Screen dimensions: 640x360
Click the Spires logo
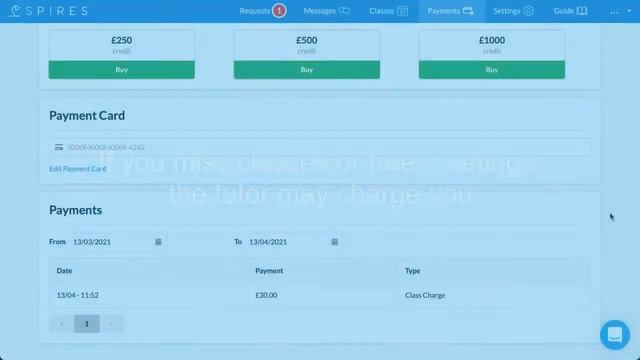tap(48, 11)
